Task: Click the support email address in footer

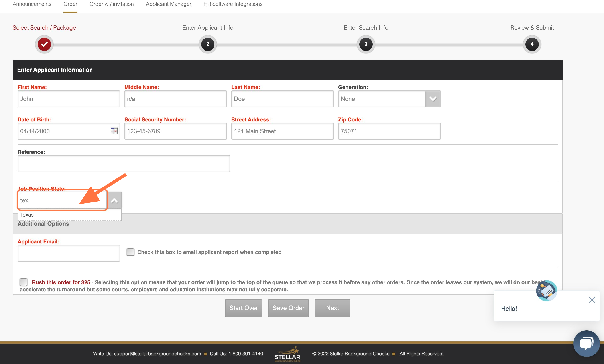Action: (x=157, y=354)
